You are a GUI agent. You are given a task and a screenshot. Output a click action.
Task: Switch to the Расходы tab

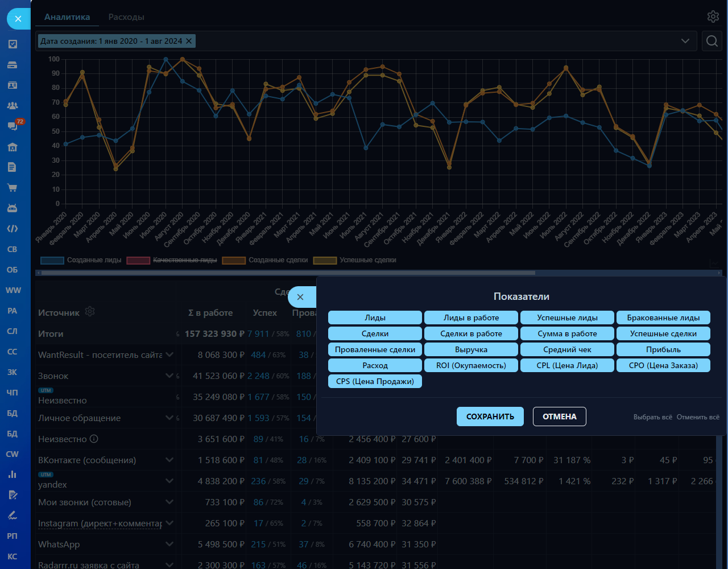pyautogui.click(x=126, y=17)
